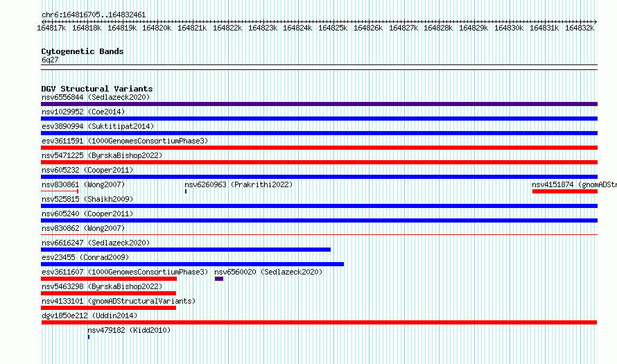Click the nsv6556844 (Sedlazeck2020) variant label
The image size is (617, 364).
96,97
